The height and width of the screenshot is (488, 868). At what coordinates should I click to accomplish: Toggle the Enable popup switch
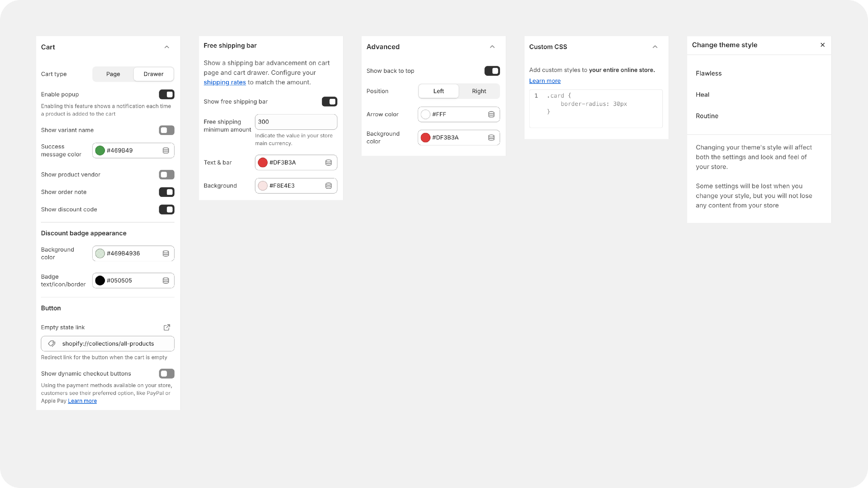(167, 95)
